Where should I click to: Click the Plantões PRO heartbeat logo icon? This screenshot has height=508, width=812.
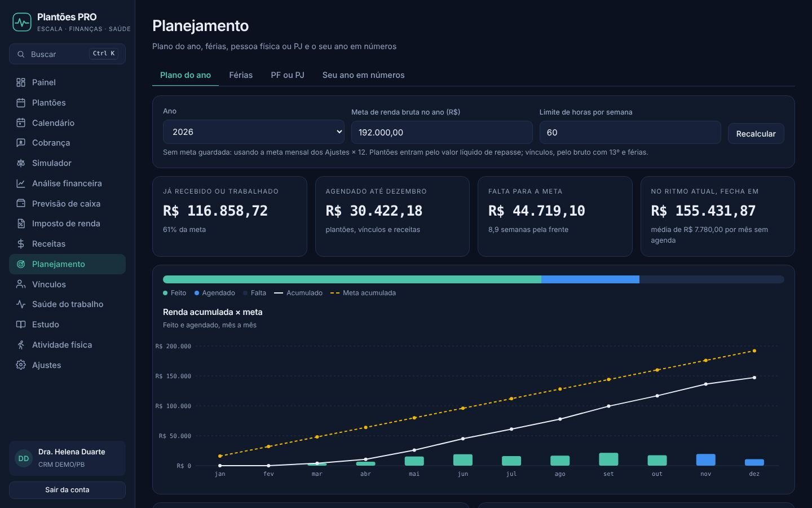[22, 23]
